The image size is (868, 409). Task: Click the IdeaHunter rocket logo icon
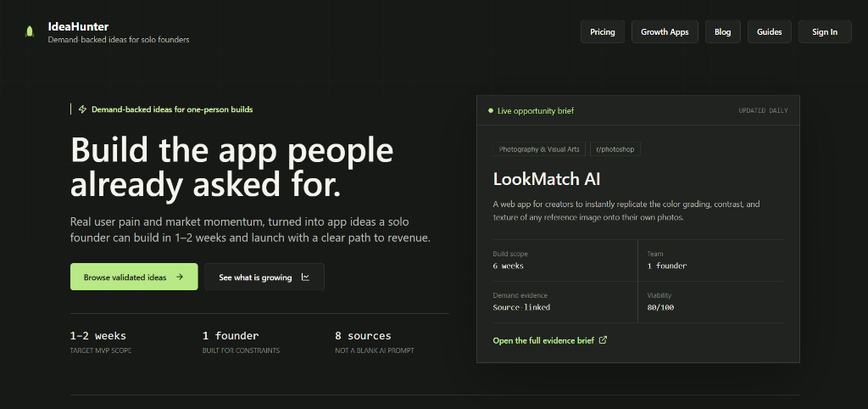[x=30, y=31]
